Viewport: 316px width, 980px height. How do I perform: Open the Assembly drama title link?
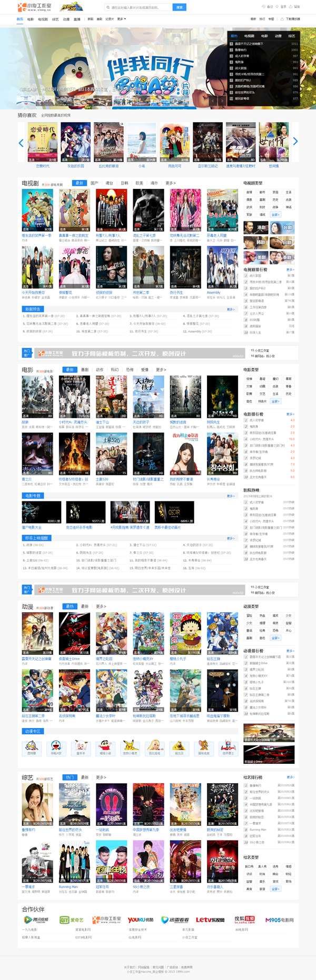coord(213,292)
